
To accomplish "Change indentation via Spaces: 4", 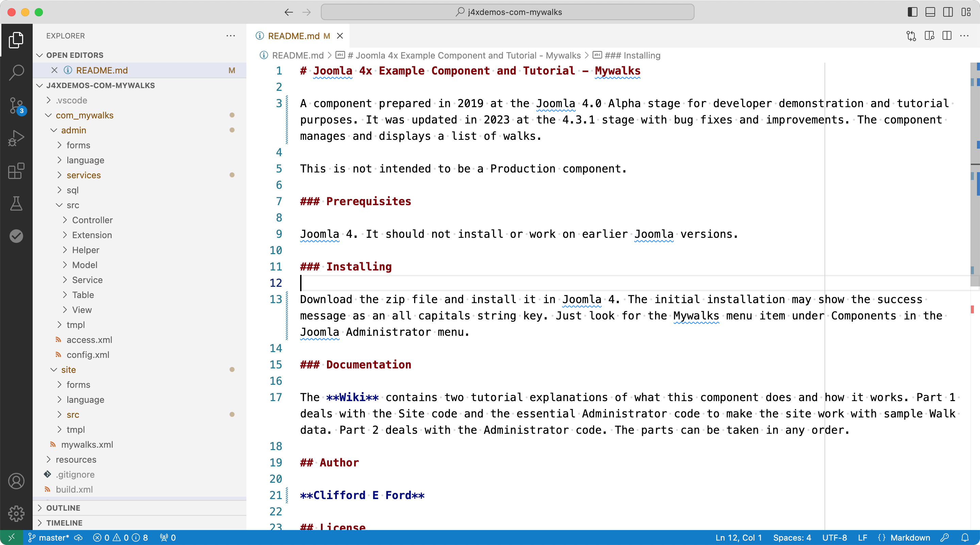I will point(792,538).
